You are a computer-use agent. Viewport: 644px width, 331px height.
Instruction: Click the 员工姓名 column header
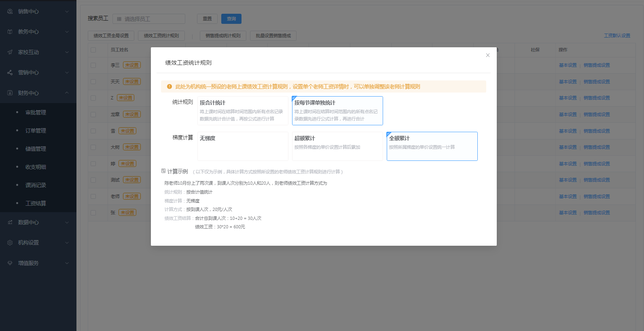119,50
